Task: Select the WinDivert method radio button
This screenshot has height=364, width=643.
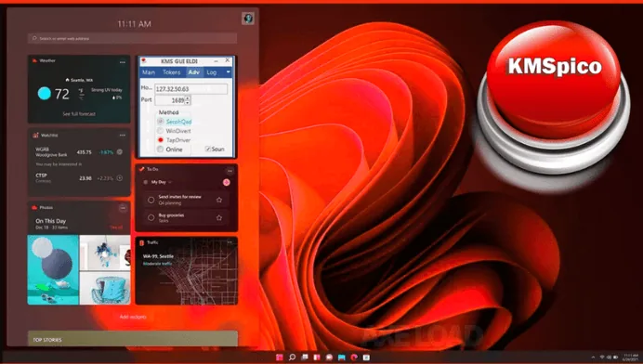Action: coord(161,131)
